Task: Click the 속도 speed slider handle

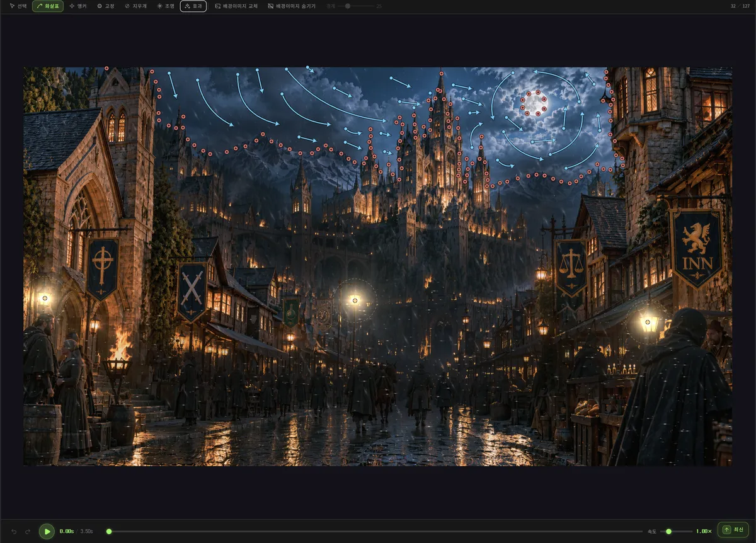Action: point(669,531)
